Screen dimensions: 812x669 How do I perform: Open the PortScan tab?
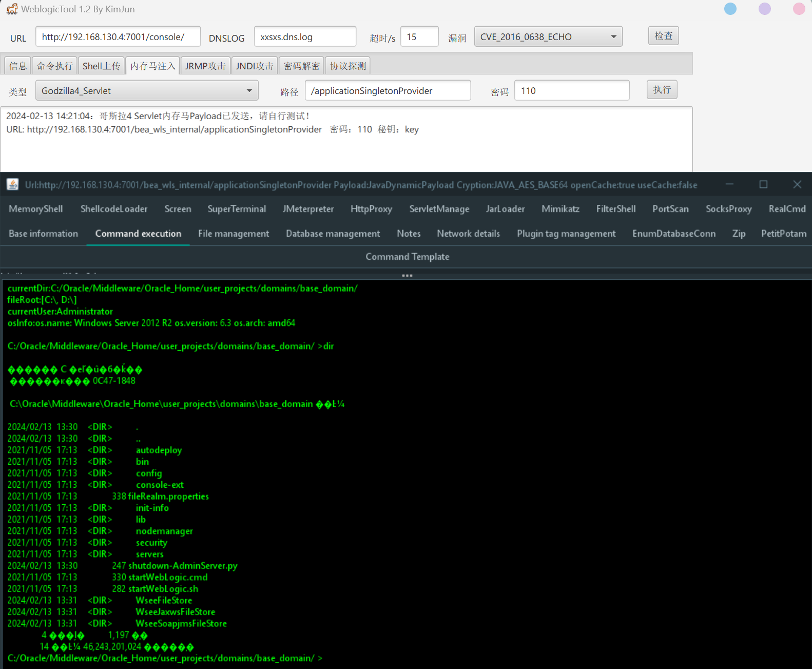pyautogui.click(x=670, y=209)
